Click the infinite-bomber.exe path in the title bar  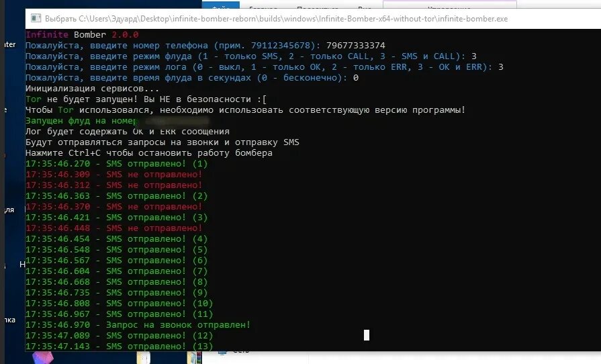276,19
